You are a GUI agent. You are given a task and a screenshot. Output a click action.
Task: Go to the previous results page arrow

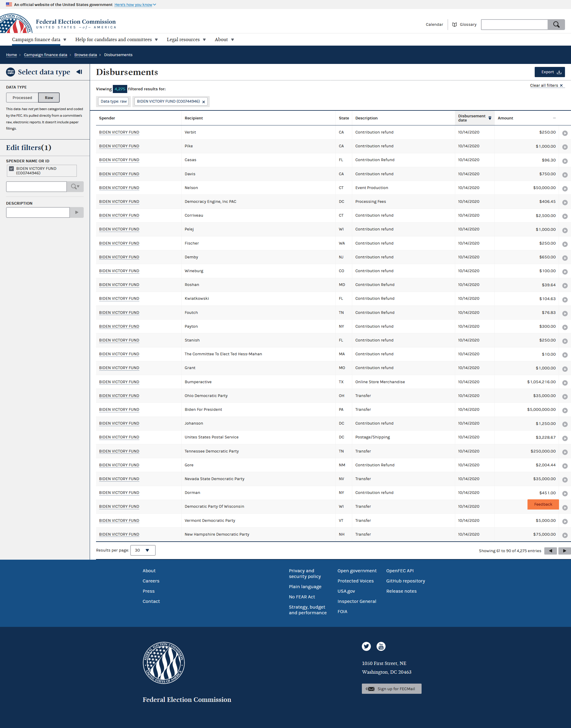pyautogui.click(x=550, y=551)
